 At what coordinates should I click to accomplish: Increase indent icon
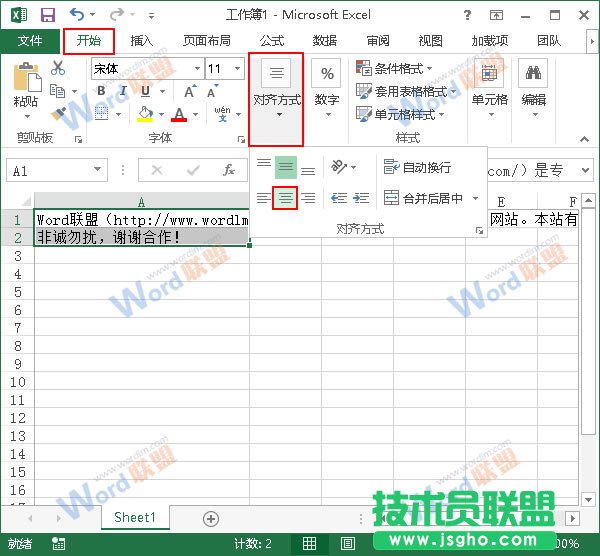point(360,198)
